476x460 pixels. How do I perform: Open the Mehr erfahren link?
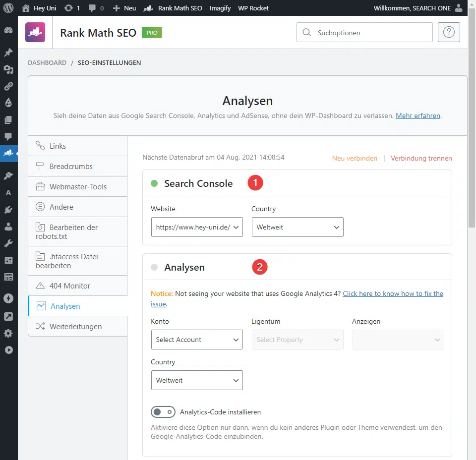pos(418,115)
